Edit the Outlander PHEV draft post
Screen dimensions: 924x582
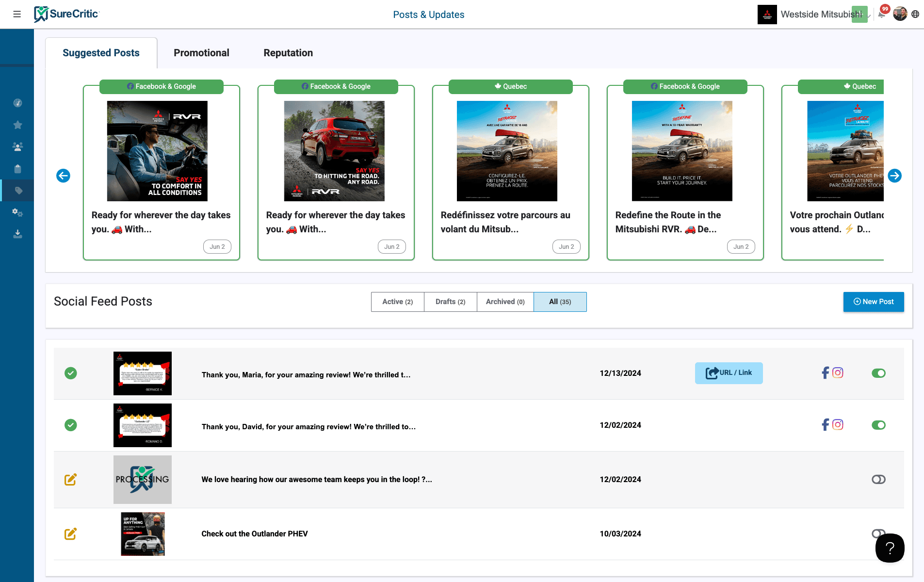71,533
